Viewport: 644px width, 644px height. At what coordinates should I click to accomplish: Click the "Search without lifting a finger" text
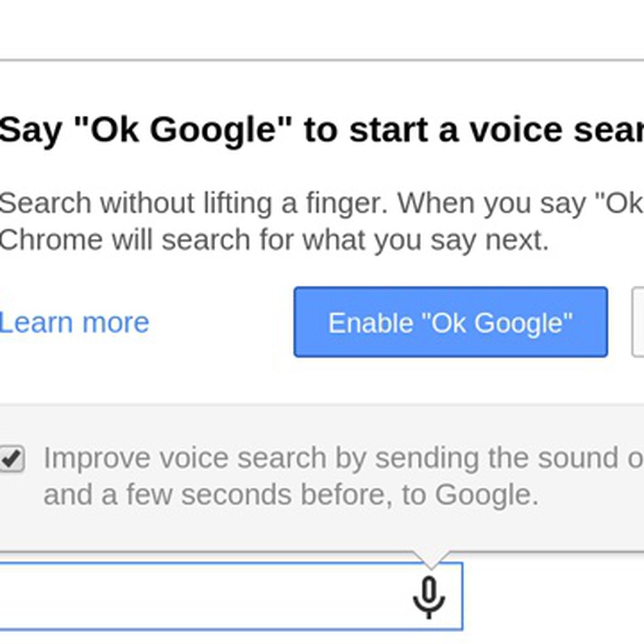(193, 203)
